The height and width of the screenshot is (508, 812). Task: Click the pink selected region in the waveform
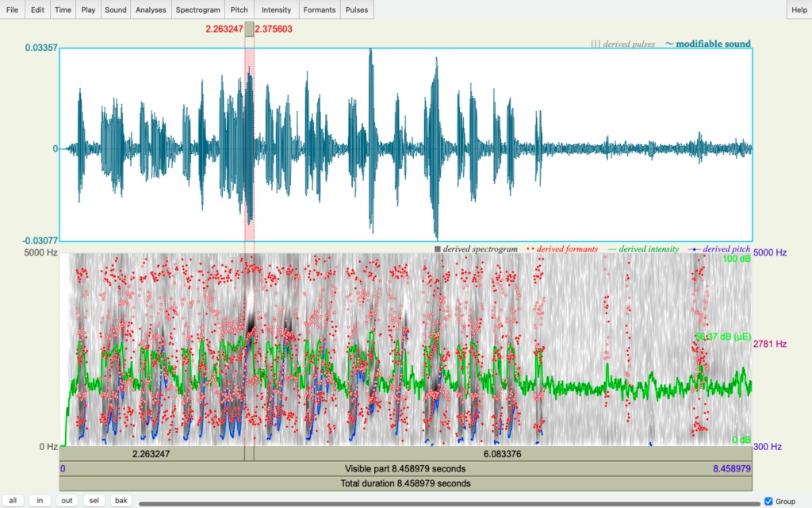pos(249,145)
